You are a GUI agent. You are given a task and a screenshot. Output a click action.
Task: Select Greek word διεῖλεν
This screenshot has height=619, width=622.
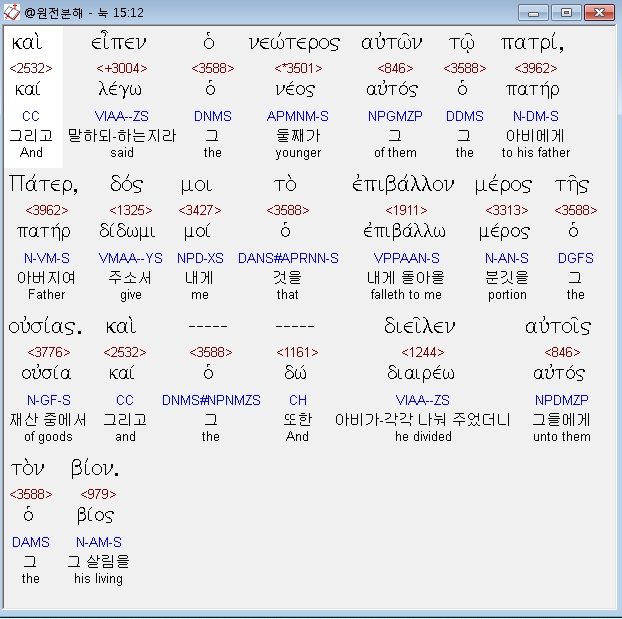[x=420, y=327]
